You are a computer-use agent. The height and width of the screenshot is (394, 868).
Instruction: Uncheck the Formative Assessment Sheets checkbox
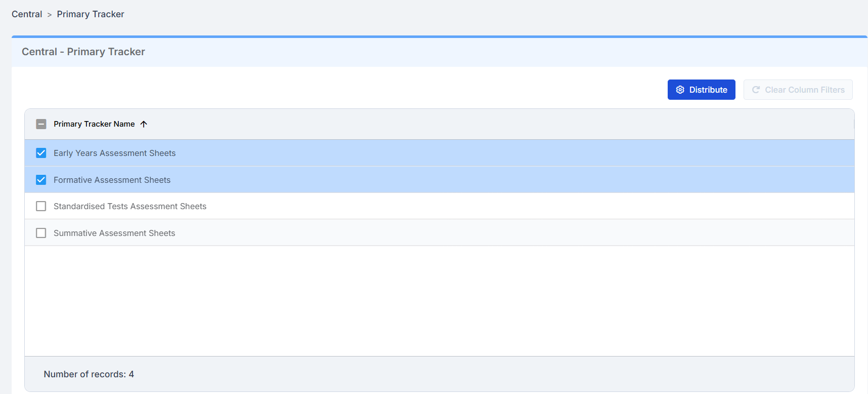[x=41, y=179]
